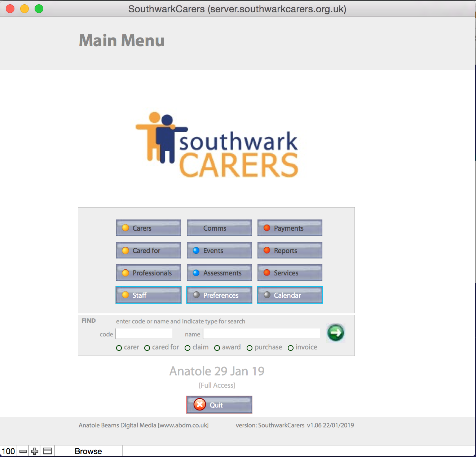Click the FIND label
476x457 pixels.
click(89, 321)
